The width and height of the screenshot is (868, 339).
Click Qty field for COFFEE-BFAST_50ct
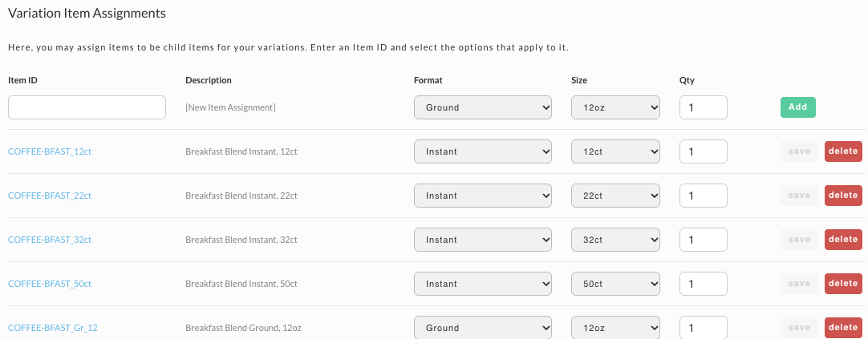tap(704, 285)
